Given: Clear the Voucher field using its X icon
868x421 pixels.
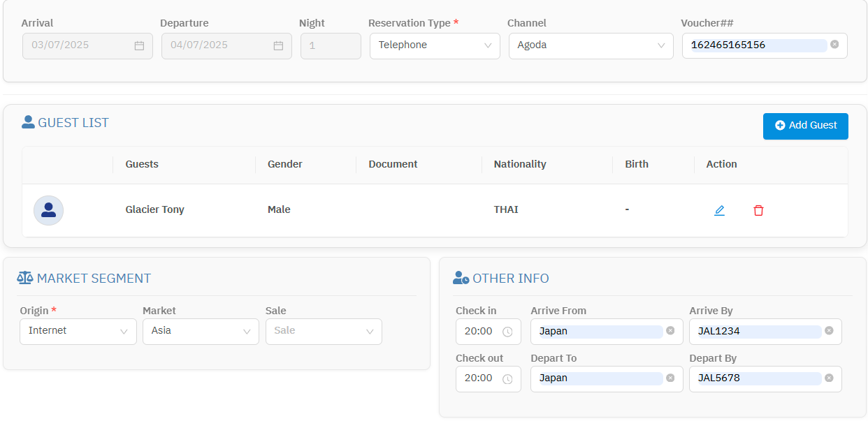Looking at the screenshot, I should (834, 45).
